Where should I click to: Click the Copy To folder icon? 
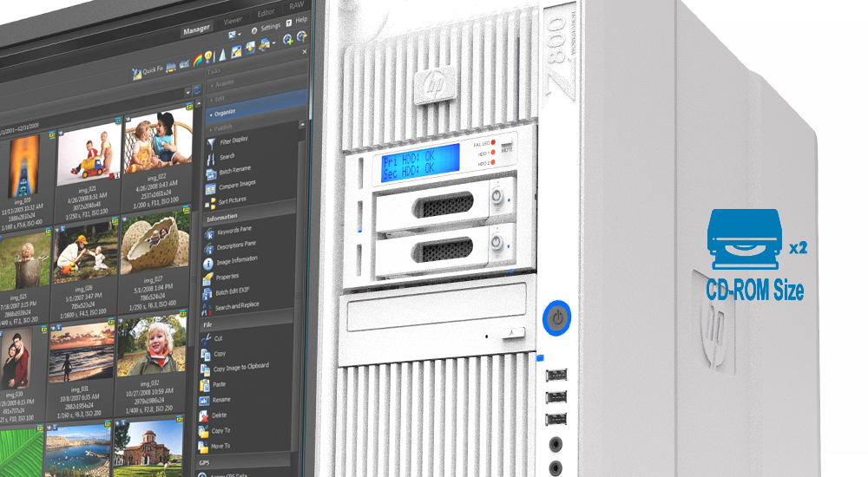[x=204, y=431]
